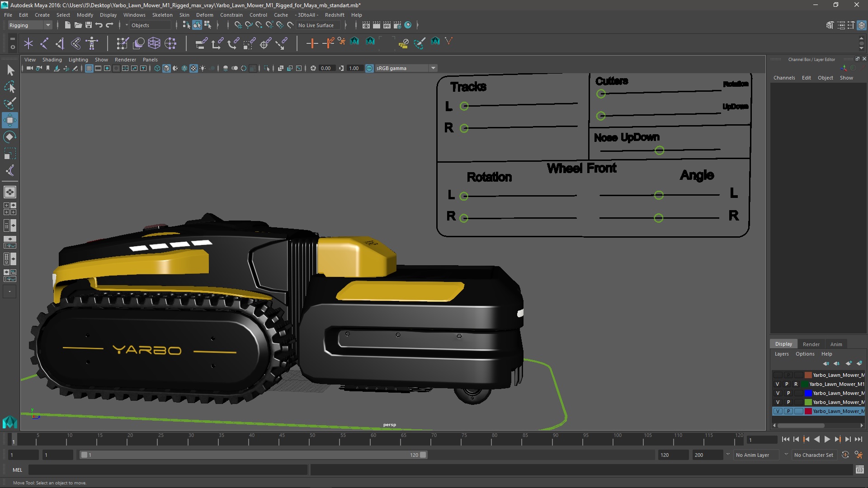868x488 pixels.
Task: Create a new scene
Action: click(68, 25)
